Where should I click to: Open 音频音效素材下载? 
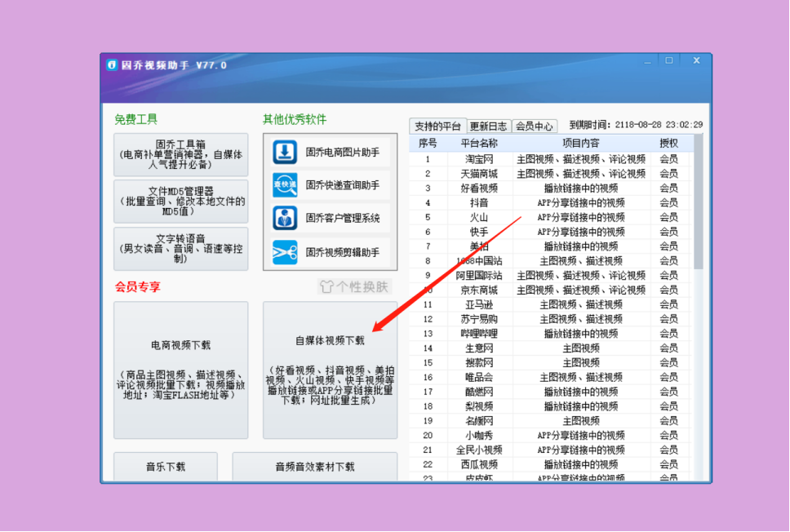315,468
